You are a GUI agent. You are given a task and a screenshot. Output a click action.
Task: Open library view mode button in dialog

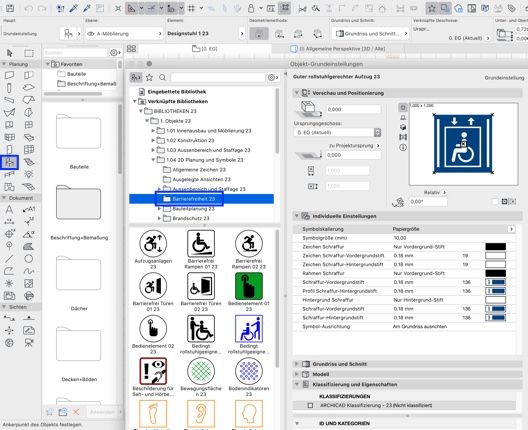[x=136, y=77]
